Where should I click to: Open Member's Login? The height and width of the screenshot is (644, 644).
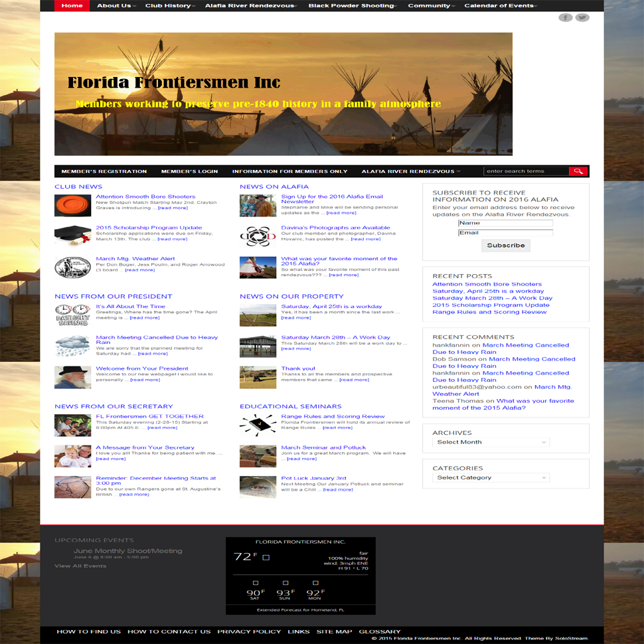point(189,171)
